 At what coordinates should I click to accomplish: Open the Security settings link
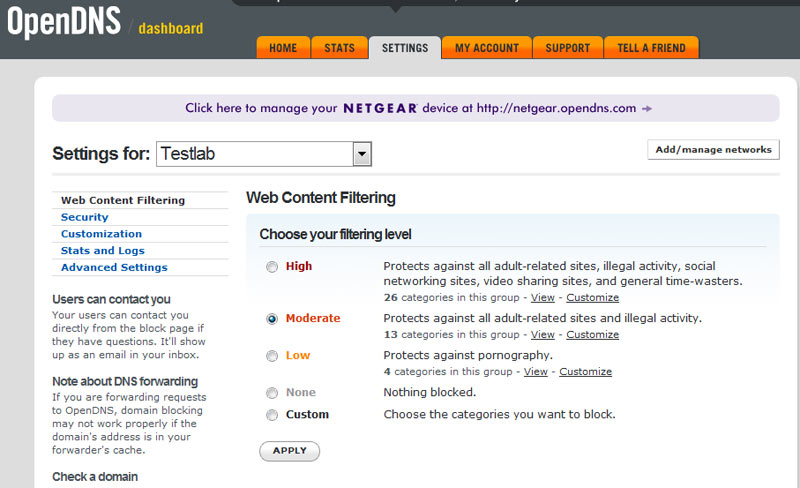pyautogui.click(x=84, y=217)
